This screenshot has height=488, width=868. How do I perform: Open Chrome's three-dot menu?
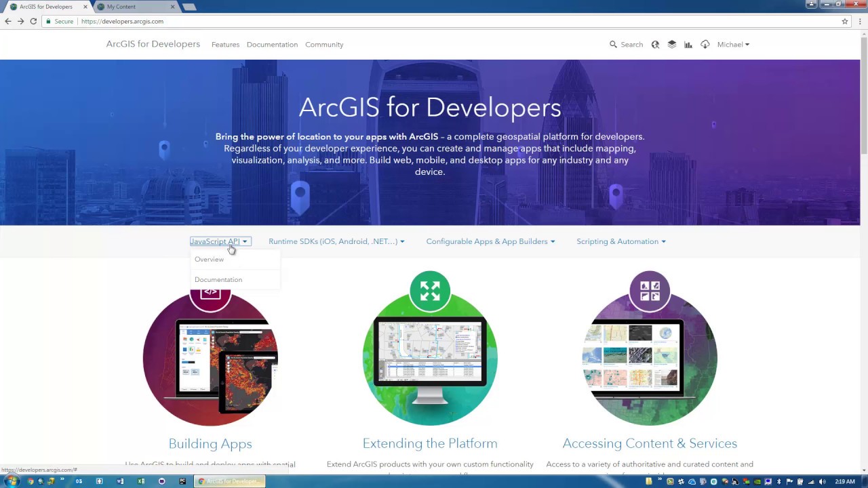click(859, 21)
